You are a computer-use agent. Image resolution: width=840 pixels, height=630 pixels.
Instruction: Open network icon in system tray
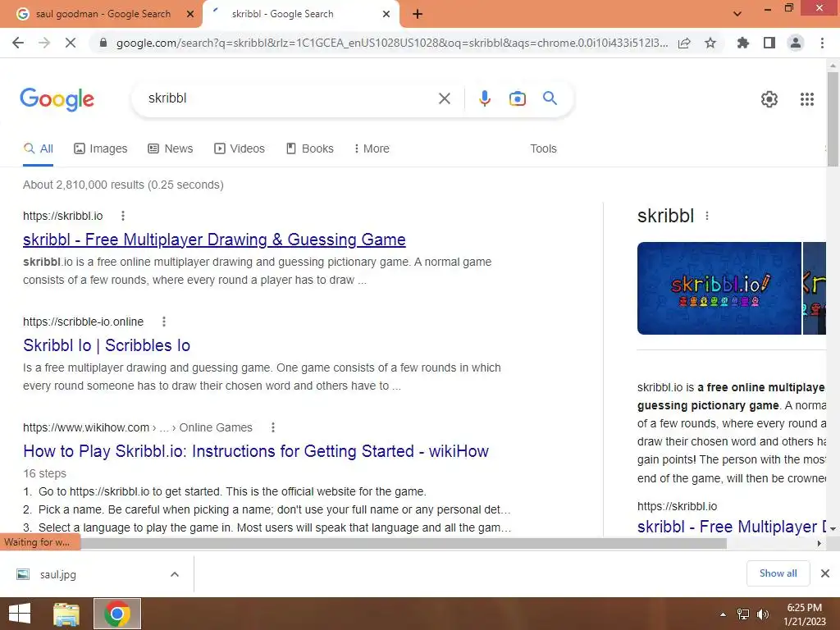pos(743,614)
